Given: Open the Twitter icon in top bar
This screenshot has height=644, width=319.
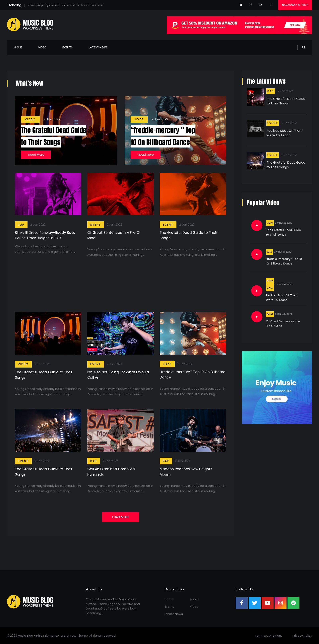Looking at the screenshot, I should 241,5.
